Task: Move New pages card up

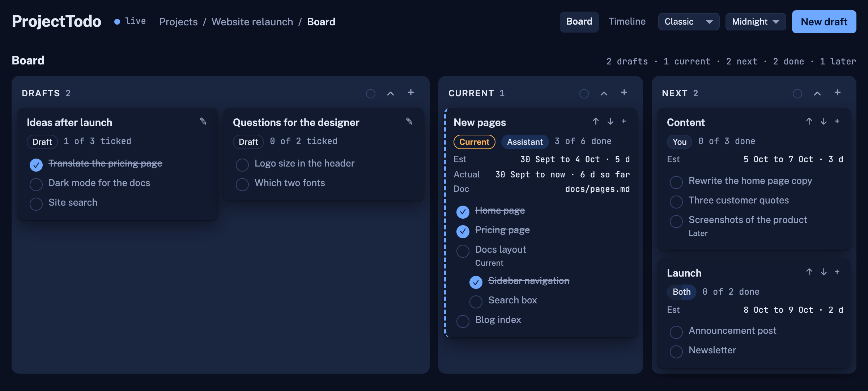Action: coord(596,121)
